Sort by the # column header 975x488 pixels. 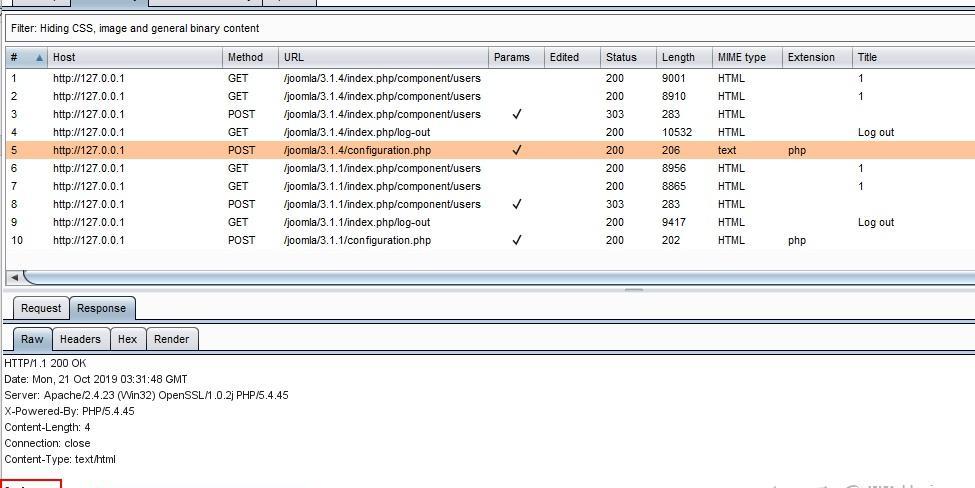tap(27, 57)
